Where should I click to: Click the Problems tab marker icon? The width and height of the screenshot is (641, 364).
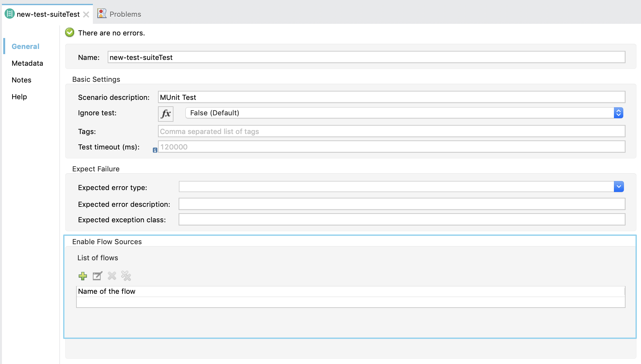coord(102,14)
